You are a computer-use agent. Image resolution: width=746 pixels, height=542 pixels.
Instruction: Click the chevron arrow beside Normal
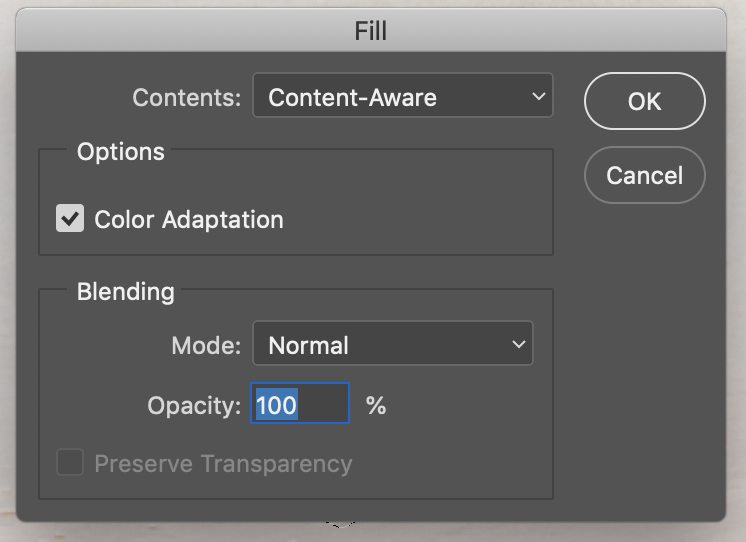[519, 345]
